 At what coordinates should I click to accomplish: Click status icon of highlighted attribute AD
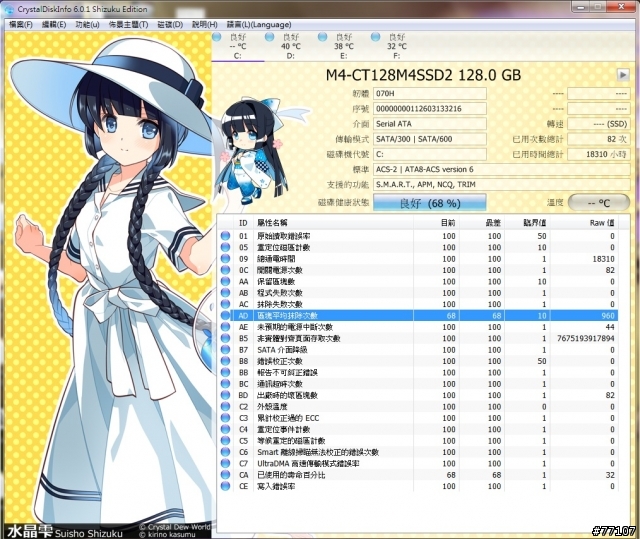point(225,315)
